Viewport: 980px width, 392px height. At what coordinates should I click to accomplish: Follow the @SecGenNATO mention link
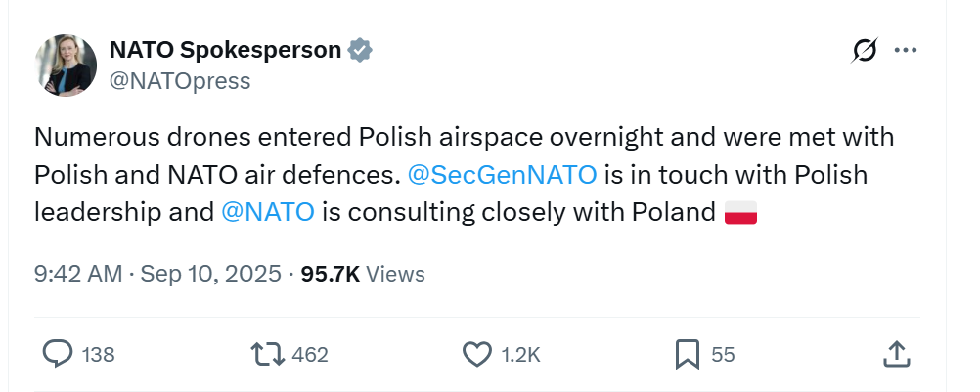point(501,175)
